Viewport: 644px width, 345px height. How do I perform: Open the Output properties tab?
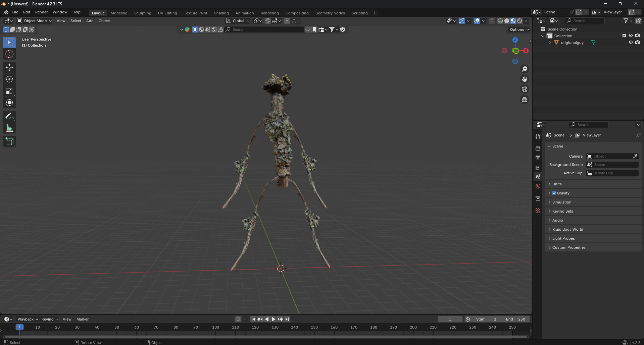tap(538, 158)
